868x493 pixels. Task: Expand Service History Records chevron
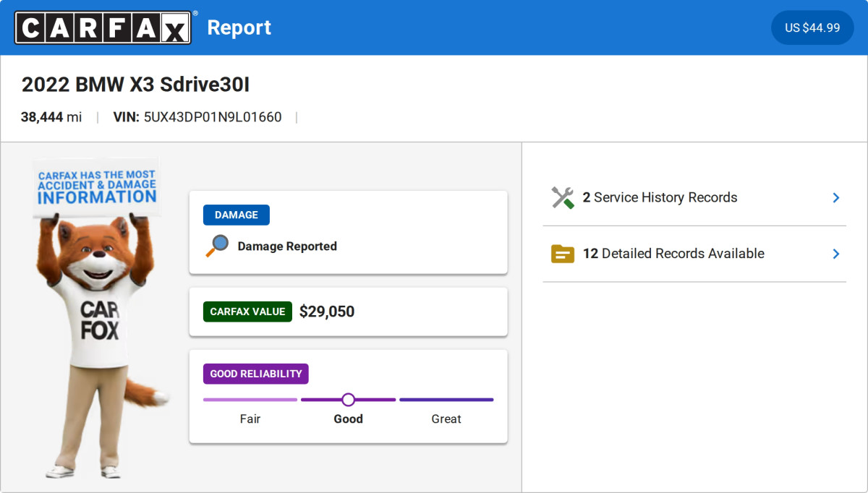836,197
